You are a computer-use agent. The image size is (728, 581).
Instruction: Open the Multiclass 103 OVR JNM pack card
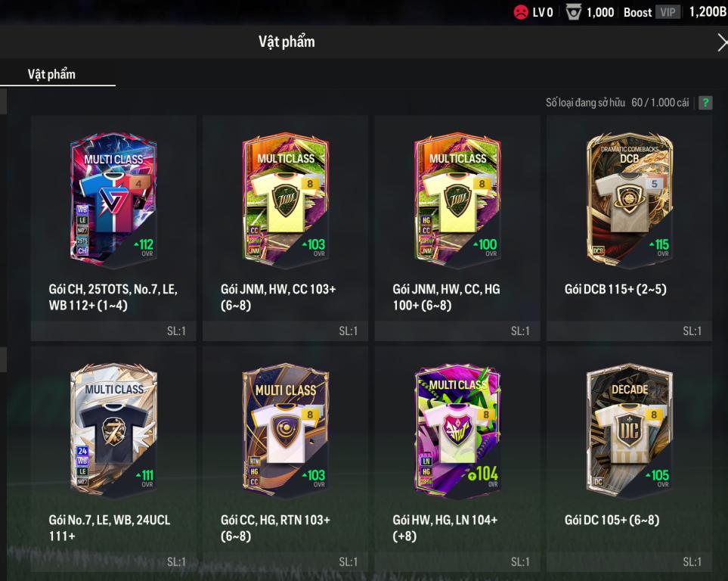tap(286, 200)
